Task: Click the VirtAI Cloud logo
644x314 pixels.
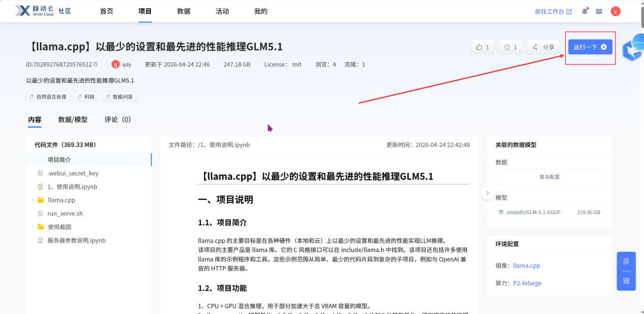Action: tap(34, 11)
